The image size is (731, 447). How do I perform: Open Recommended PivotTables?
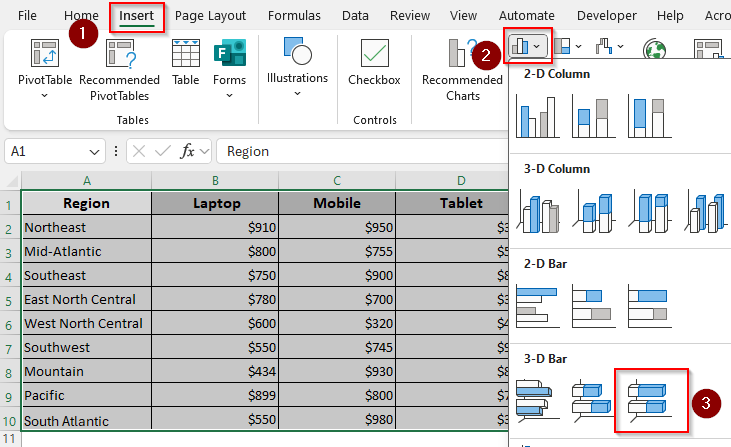pos(119,70)
